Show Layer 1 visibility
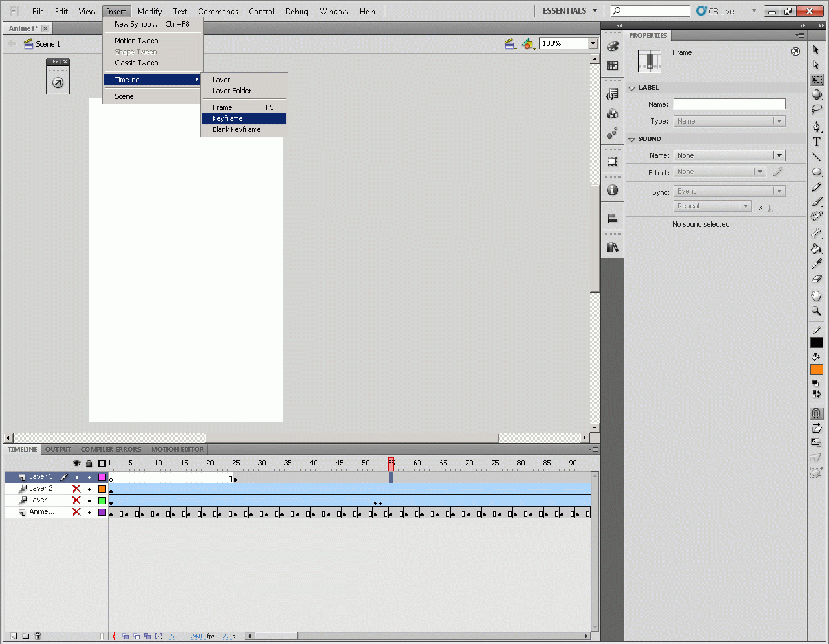 pyautogui.click(x=76, y=500)
